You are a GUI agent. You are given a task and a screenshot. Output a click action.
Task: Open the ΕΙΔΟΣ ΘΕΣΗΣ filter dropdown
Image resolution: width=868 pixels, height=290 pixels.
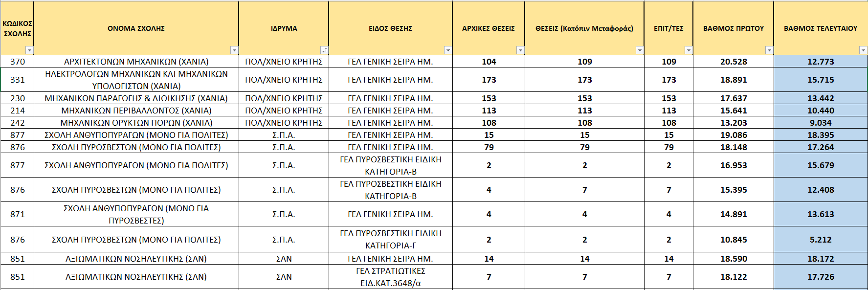(447, 50)
